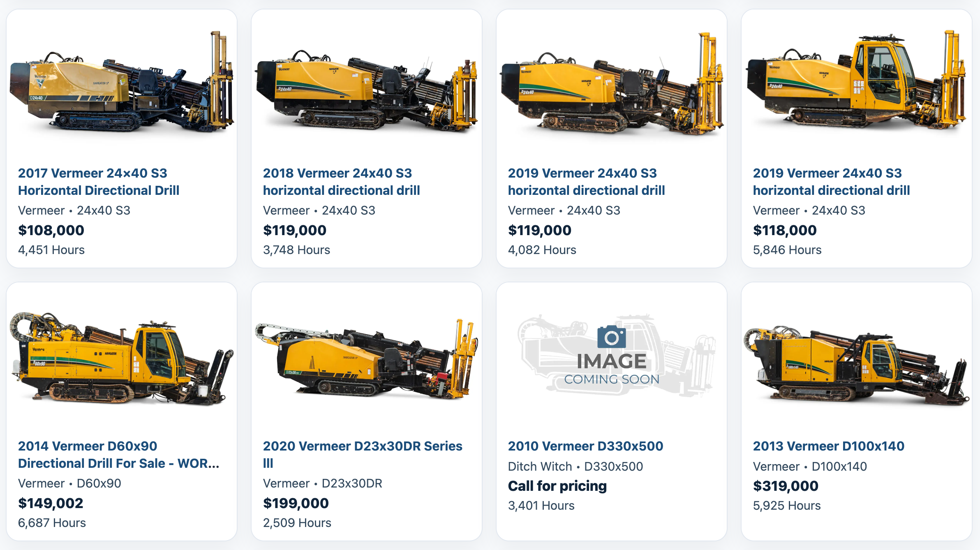Open the 2017 Vermeer 24x40 S3 listing title
The image size is (980, 550).
pos(99,182)
